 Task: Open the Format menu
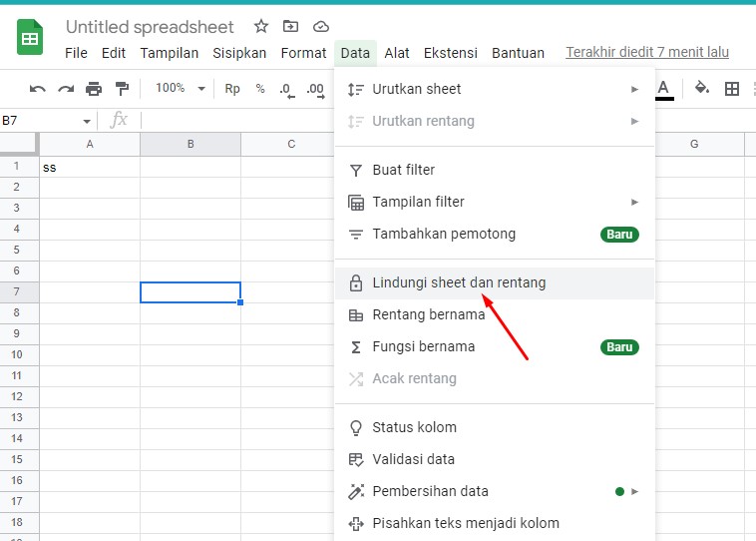point(304,53)
